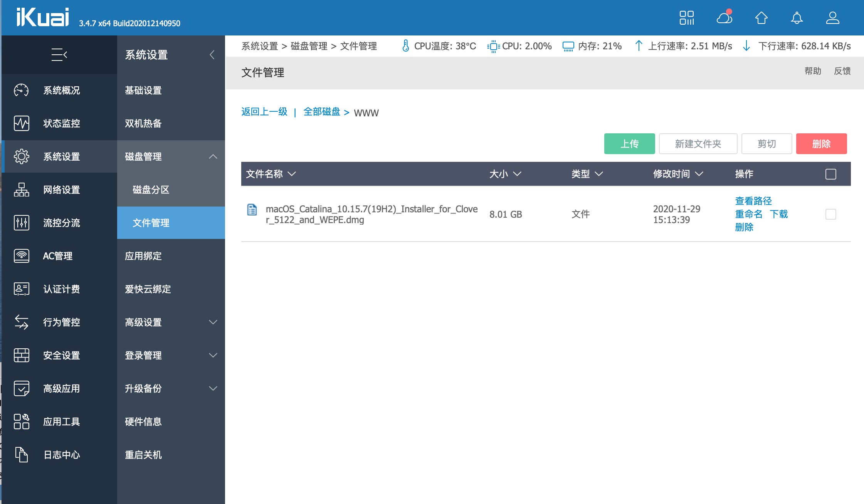Image resolution: width=864 pixels, height=504 pixels.
Task: Open the 日志中心 log center icon
Action: pos(22,455)
